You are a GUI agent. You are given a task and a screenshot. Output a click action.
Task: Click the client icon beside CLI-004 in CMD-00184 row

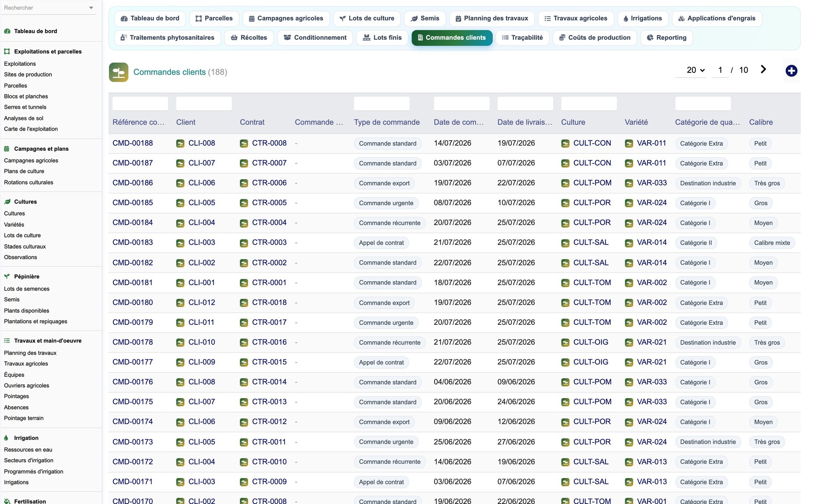point(181,223)
